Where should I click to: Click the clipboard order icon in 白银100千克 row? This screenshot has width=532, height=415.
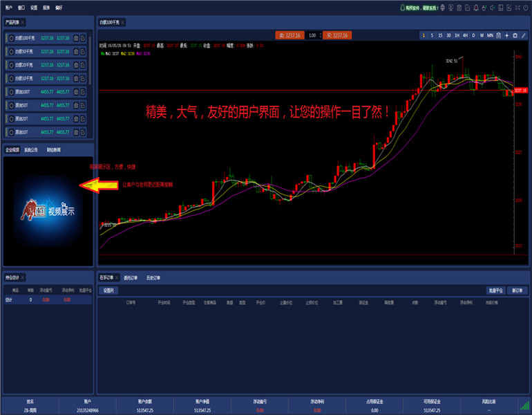pyautogui.click(x=76, y=38)
